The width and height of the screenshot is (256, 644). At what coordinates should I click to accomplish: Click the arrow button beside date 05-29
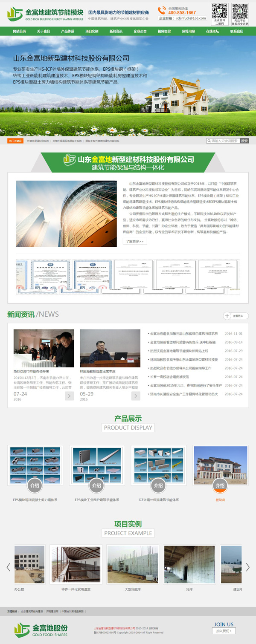pos(136,396)
